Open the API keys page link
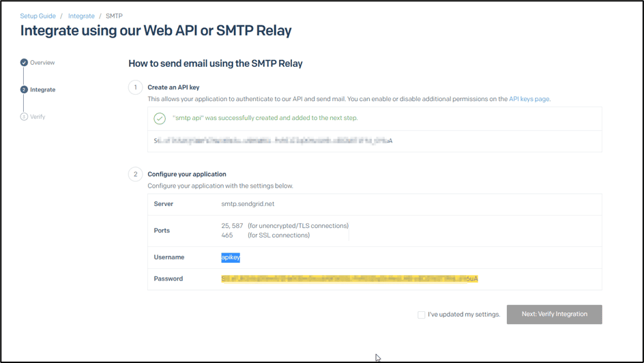This screenshot has width=644, height=363. pos(529,99)
